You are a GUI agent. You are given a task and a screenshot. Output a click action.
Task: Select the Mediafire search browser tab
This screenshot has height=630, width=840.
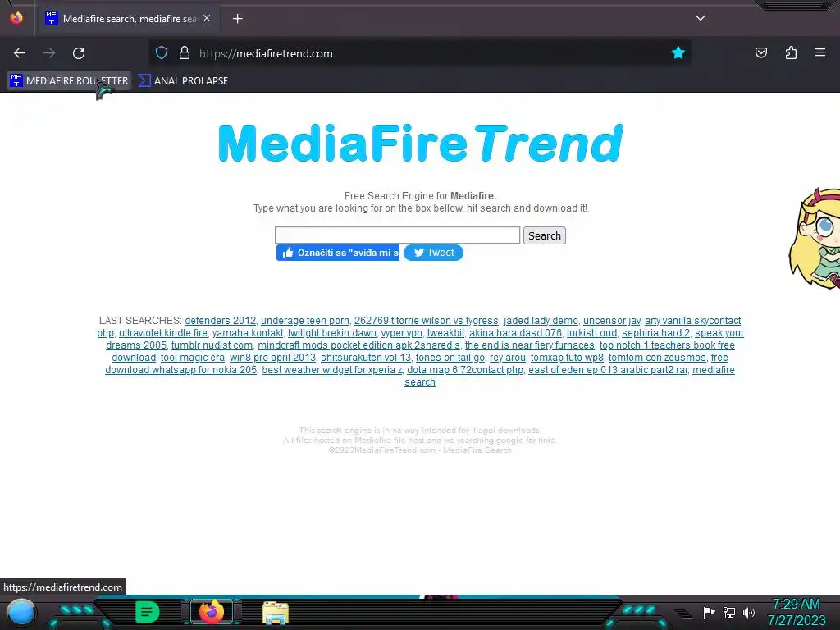coord(129,19)
